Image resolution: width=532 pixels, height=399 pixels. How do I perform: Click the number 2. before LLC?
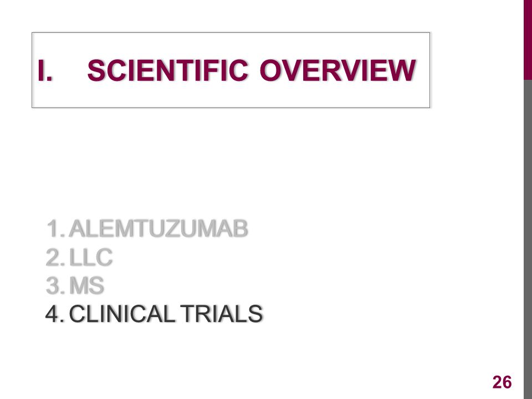point(55,257)
